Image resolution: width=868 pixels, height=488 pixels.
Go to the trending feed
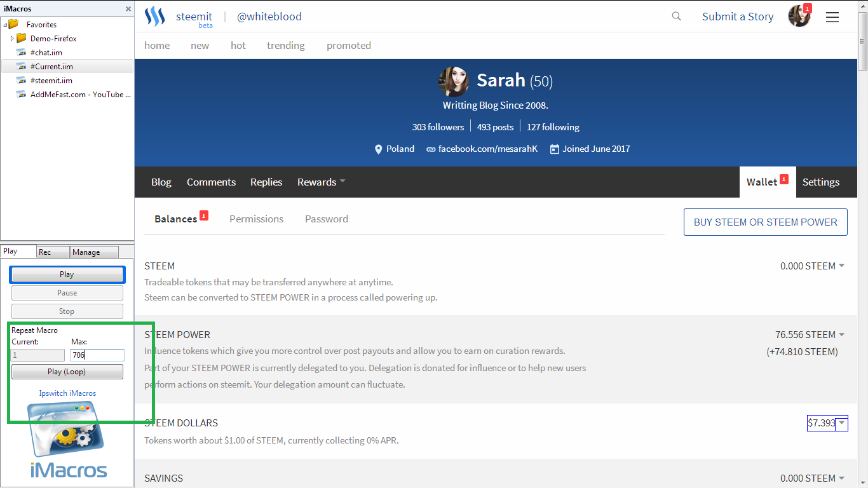coord(286,46)
